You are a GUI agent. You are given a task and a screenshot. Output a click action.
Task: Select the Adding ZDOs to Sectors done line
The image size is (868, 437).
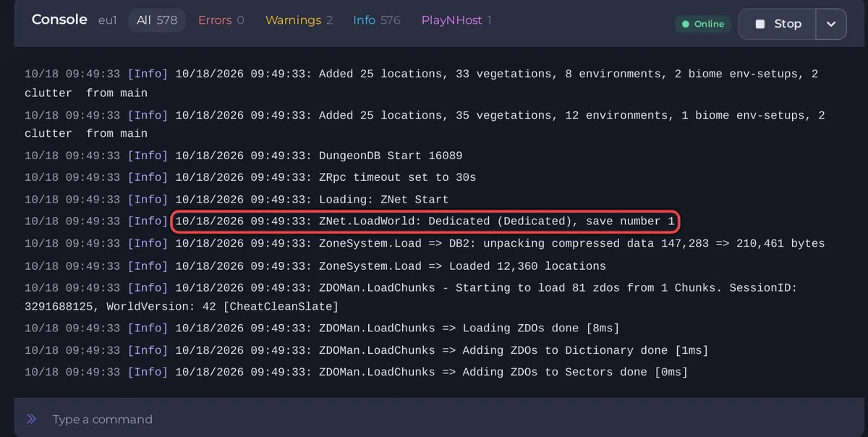(x=356, y=372)
